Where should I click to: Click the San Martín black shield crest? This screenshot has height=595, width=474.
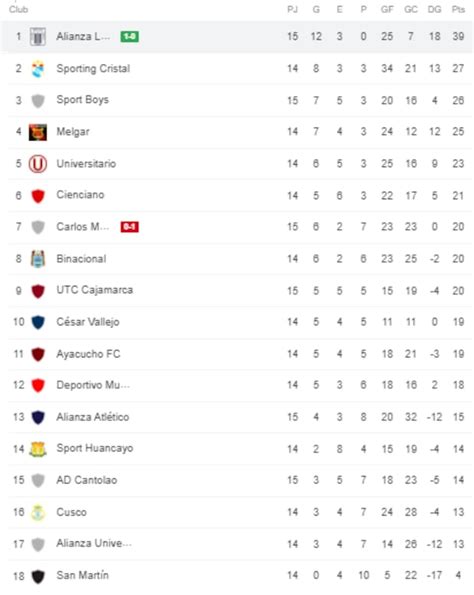pos(38,576)
